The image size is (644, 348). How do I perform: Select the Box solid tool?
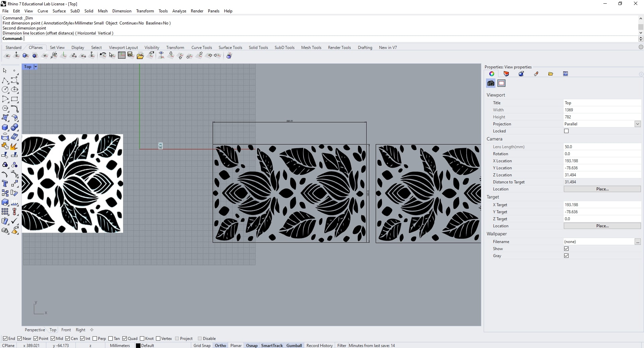pos(5,127)
